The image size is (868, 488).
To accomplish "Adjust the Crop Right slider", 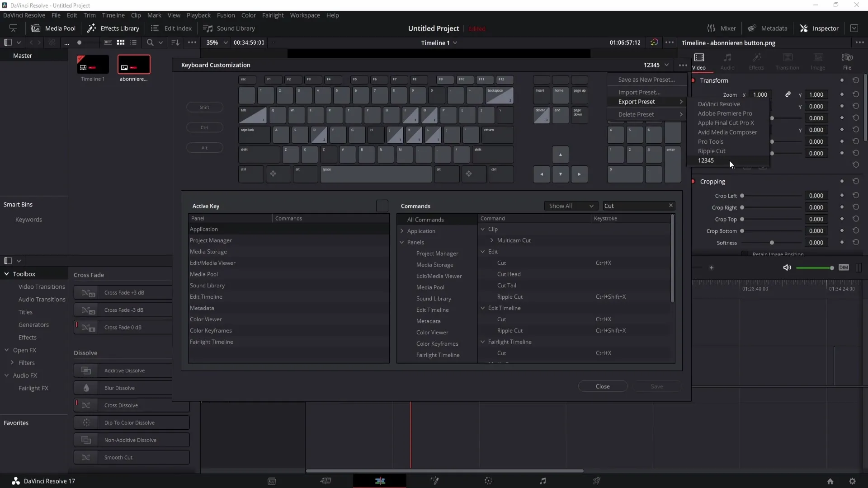I will coord(772,207).
